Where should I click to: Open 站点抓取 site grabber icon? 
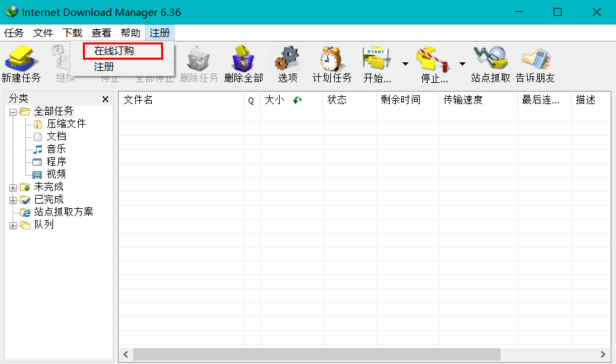[x=490, y=58]
